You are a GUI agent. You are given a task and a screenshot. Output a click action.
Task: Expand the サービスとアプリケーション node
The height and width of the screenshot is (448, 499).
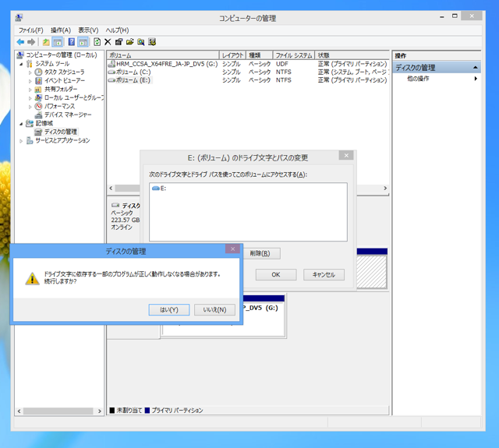coord(21,140)
